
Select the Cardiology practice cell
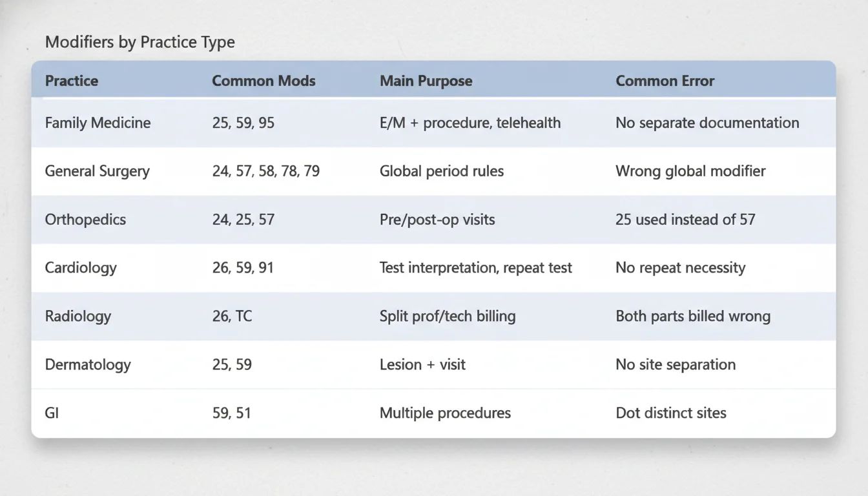tap(81, 267)
